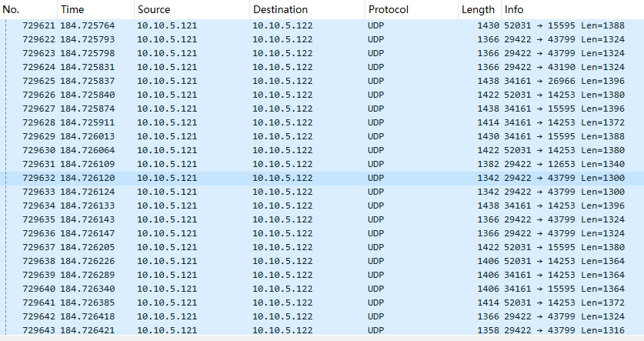Click the Info column header
Viewport: 644px width, 341px height.
(513, 10)
